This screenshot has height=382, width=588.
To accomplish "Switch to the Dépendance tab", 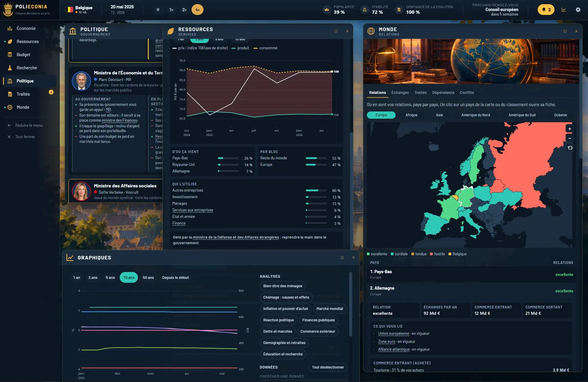I will click(x=443, y=93).
